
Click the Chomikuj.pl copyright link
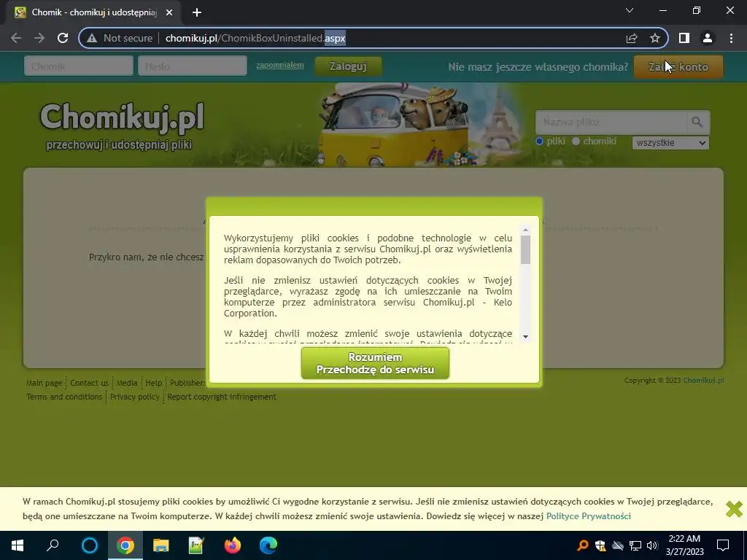703,381
